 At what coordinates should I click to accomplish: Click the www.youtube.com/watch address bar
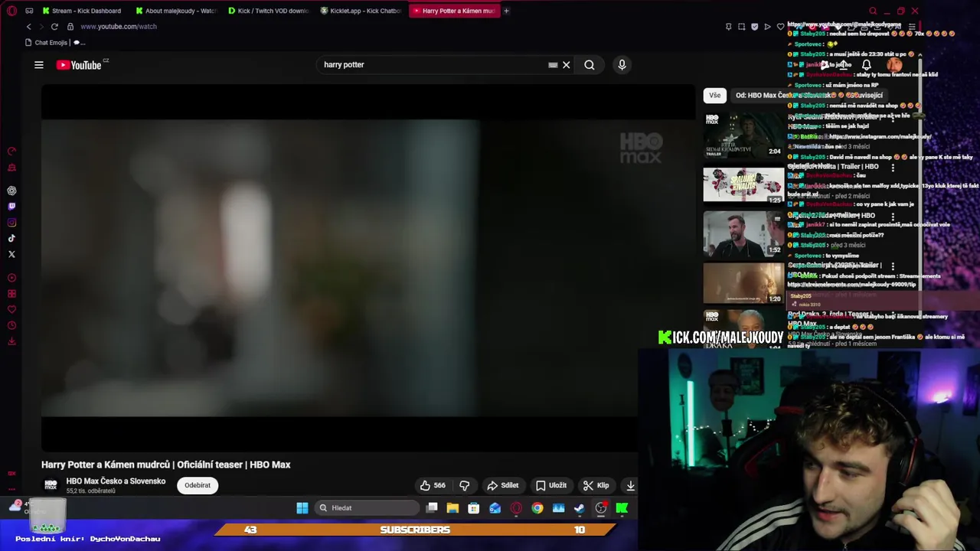(118, 27)
